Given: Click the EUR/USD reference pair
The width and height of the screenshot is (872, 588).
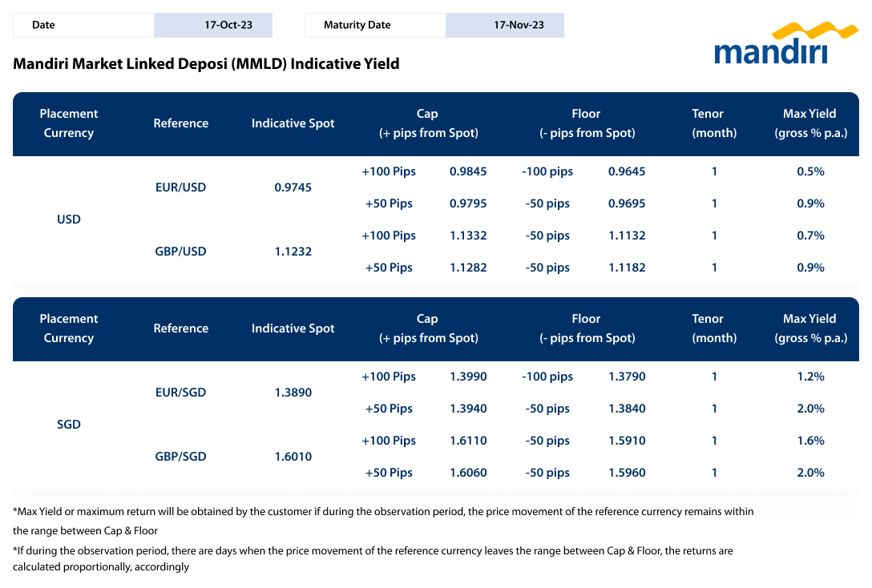Looking at the screenshot, I should click(181, 187).
